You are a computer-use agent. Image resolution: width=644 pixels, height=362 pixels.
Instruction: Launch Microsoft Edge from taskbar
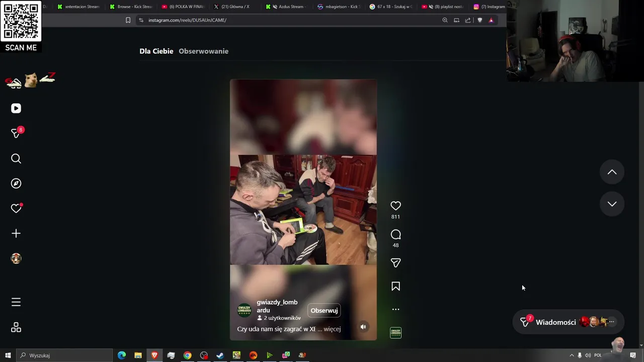click(122, 355)
